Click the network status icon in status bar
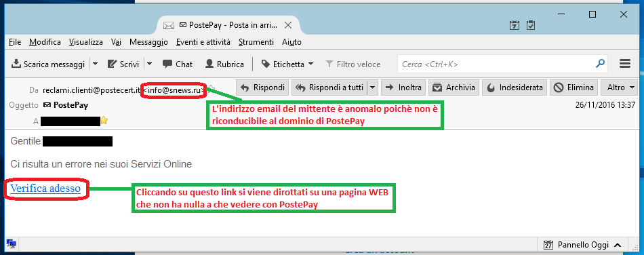 (x=11, y=244)
